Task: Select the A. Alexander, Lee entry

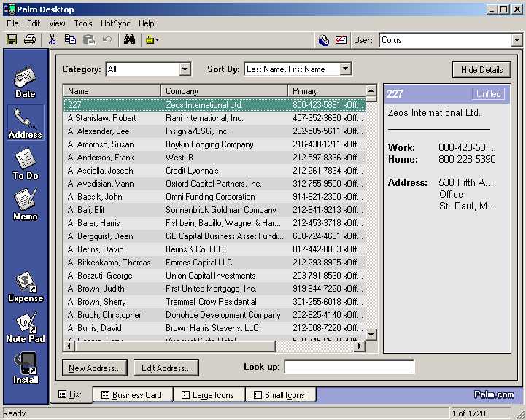Action: point(214,131)
